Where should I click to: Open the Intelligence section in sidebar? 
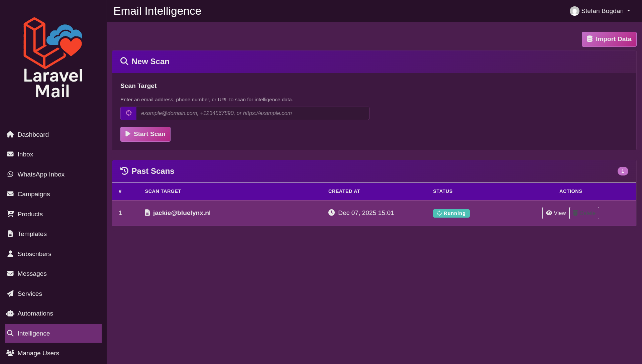pyautogui.click(x=34, y=333)
